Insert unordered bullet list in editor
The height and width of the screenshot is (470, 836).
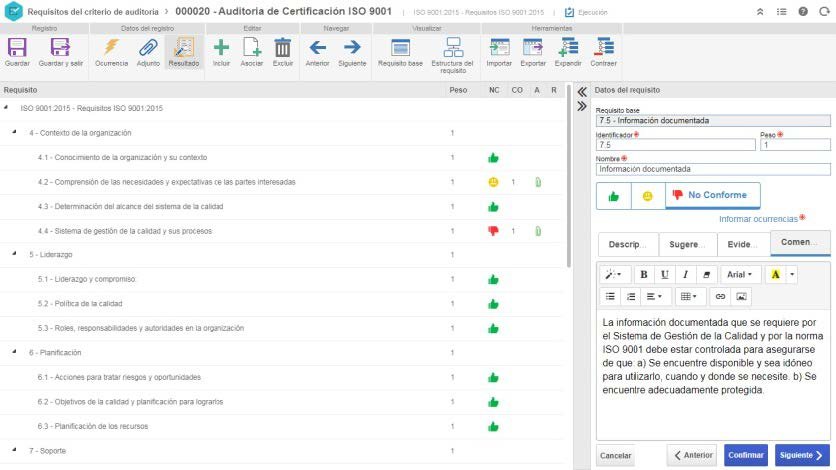pos(610,297)
